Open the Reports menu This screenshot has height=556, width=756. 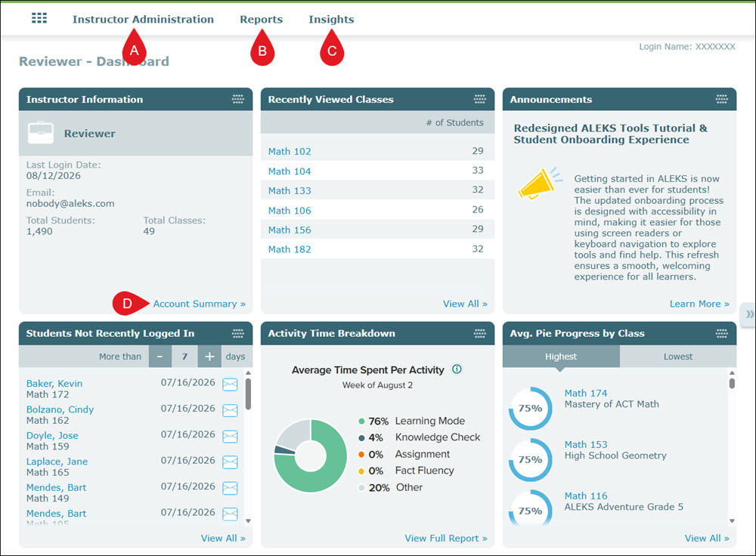[x=262, y=20]
